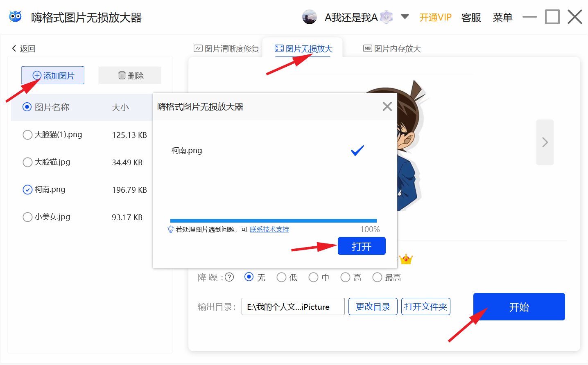Click the completed progress bar
Image resolution: width=588 pixels, height=365 pixels.
274,220
